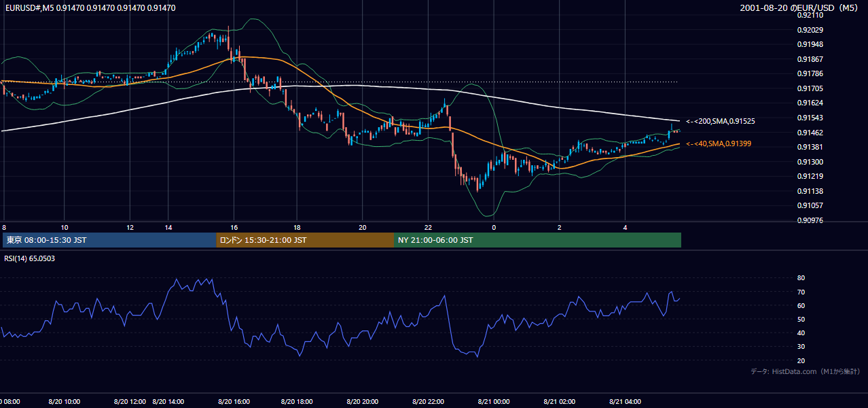
Task: Click the 8/20 18:00 date label
Action: click(x=297, y=401)
